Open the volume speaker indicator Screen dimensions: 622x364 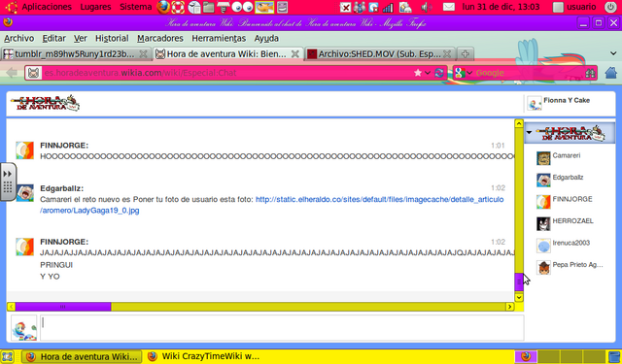point(426,7)
